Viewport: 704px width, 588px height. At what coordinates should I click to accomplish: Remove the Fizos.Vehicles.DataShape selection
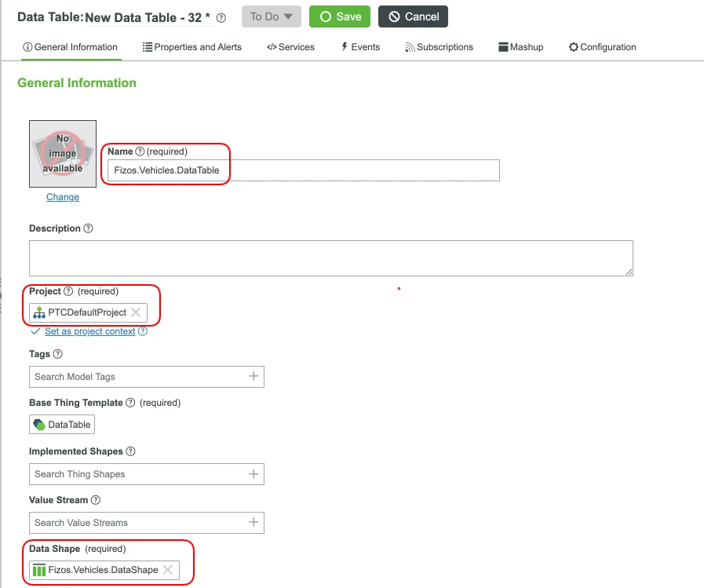pyautogui.click(x=168, y=570)
